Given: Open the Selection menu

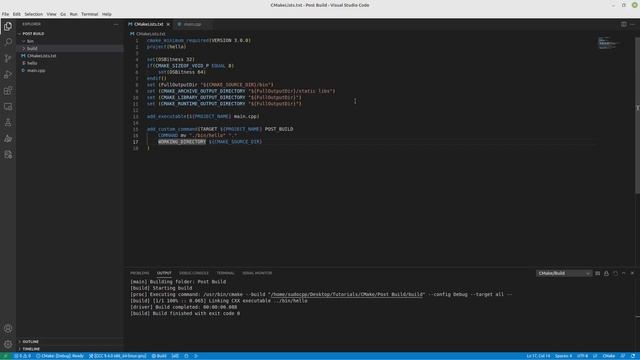Looking at the screenshot, I should tap(33, 14).
